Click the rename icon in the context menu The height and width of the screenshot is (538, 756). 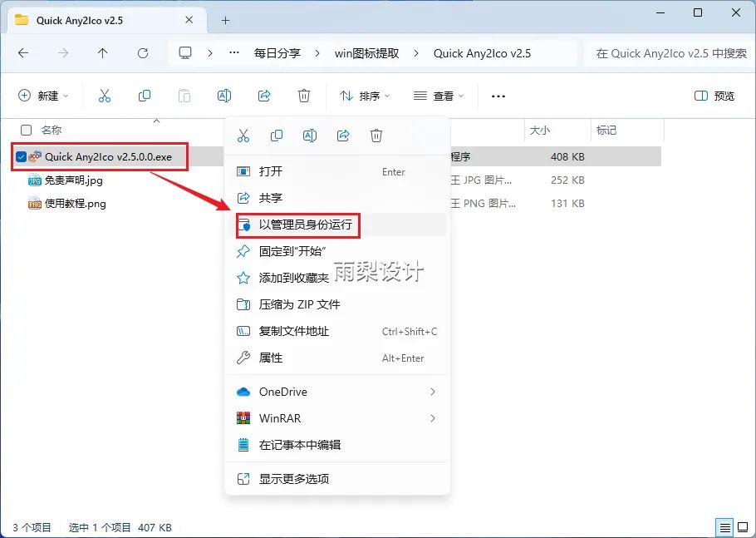(310, 136)
